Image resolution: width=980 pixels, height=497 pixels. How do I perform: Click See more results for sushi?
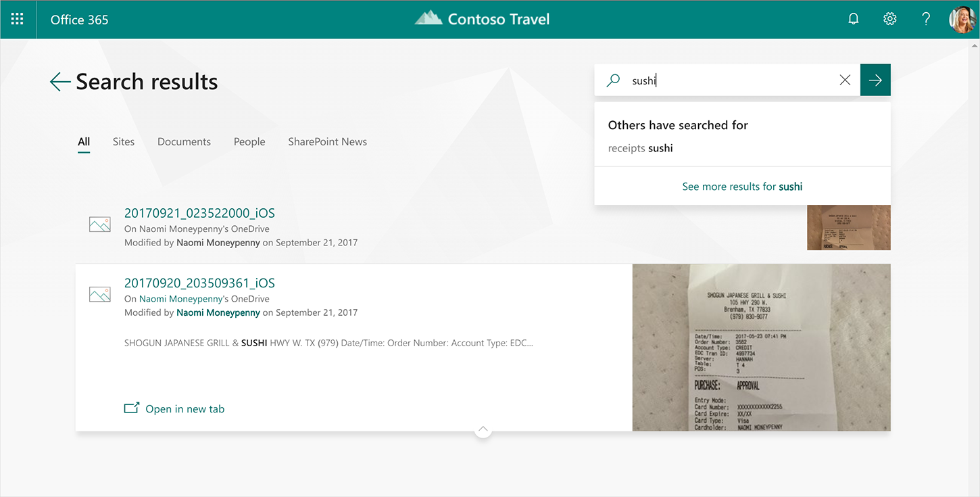click(x=742, y=186)
